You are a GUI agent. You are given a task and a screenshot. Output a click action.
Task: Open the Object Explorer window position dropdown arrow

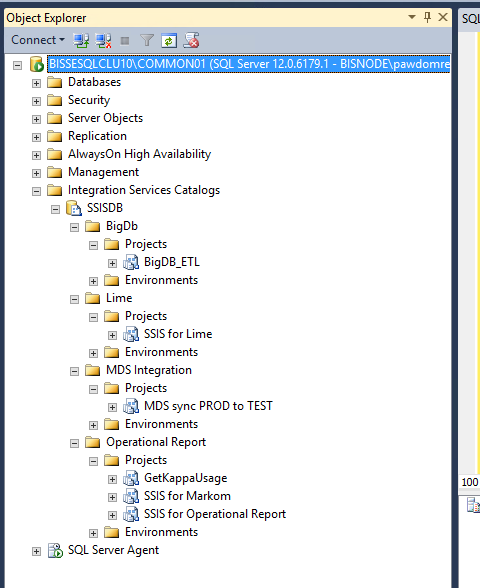(x=412, y=17)
